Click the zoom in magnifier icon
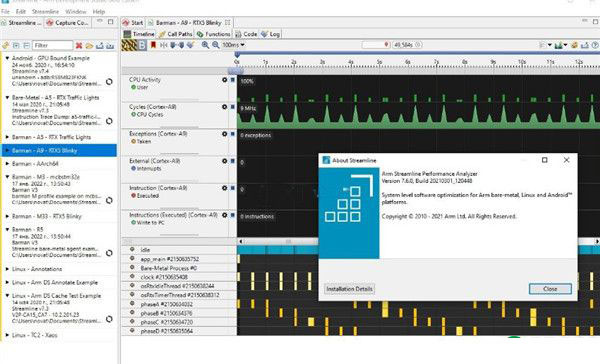Image resolution: width=600 pixels, height=364 pixels. pyautogui.click(x=205, y=45)
